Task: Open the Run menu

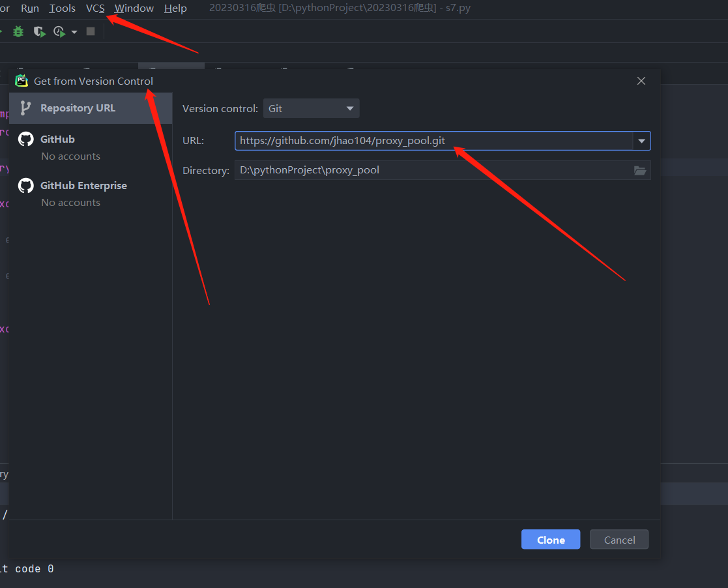Action: (30, 8)
